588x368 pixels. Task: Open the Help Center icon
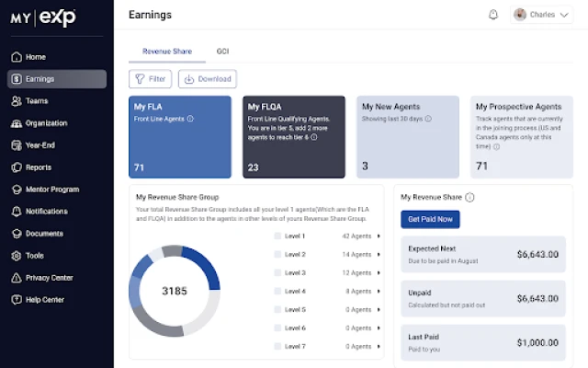(x=17, y=300)
